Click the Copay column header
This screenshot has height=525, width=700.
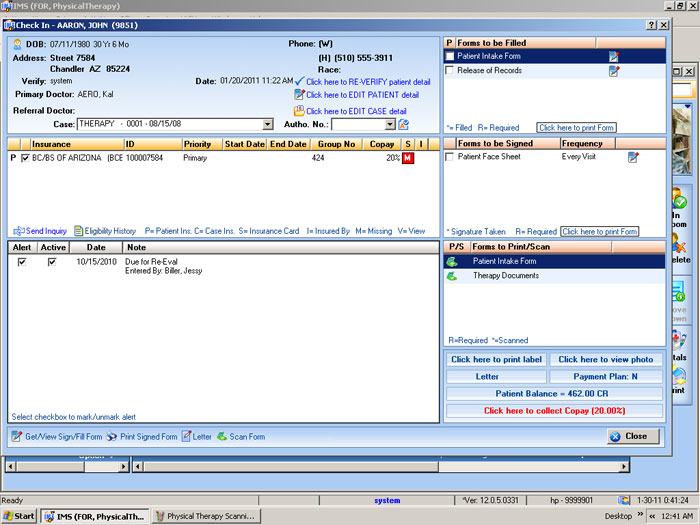pyautogui.click(x=382, y=144)
